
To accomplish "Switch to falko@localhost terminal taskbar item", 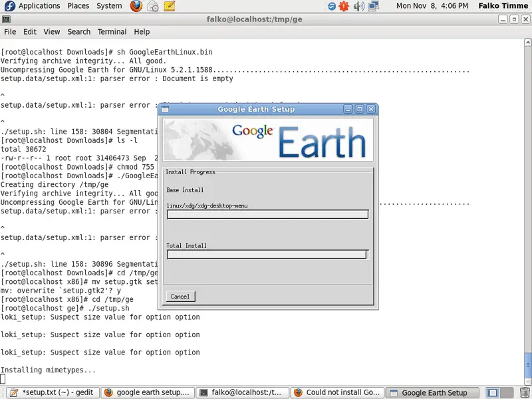I will click(x=242, y=392).
